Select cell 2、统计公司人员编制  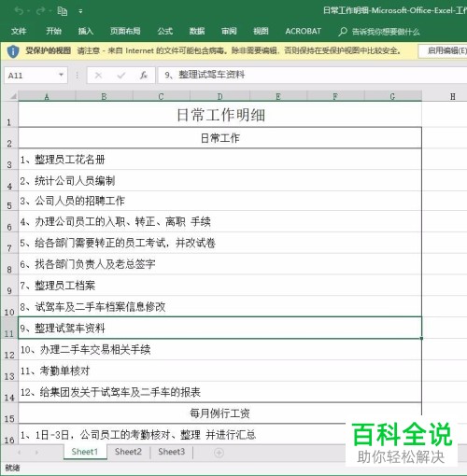pos(219,180)
